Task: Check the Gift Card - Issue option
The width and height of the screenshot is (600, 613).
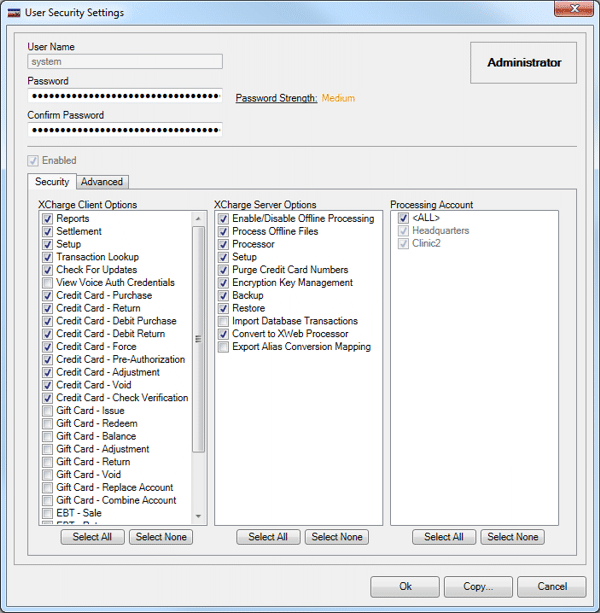Action: tap(48, 411)
